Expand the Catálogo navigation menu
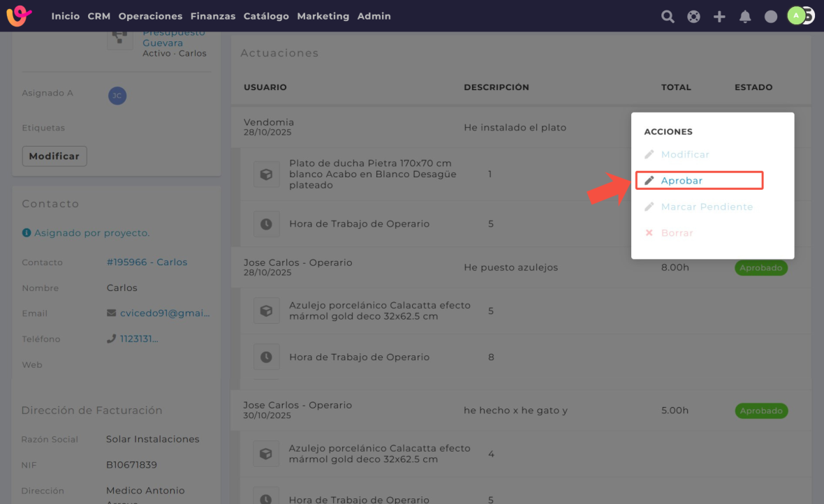This screenshot has height=504, width=824. pos(266,16)
